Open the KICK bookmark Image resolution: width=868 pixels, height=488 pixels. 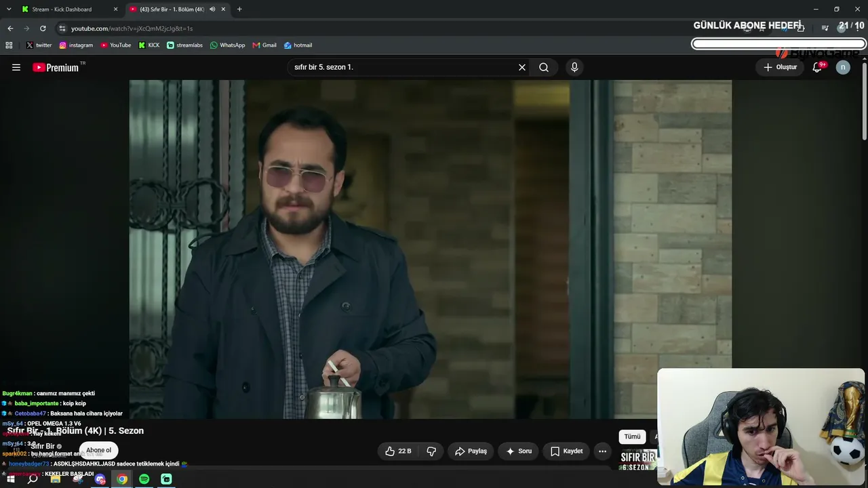[149, 45]
